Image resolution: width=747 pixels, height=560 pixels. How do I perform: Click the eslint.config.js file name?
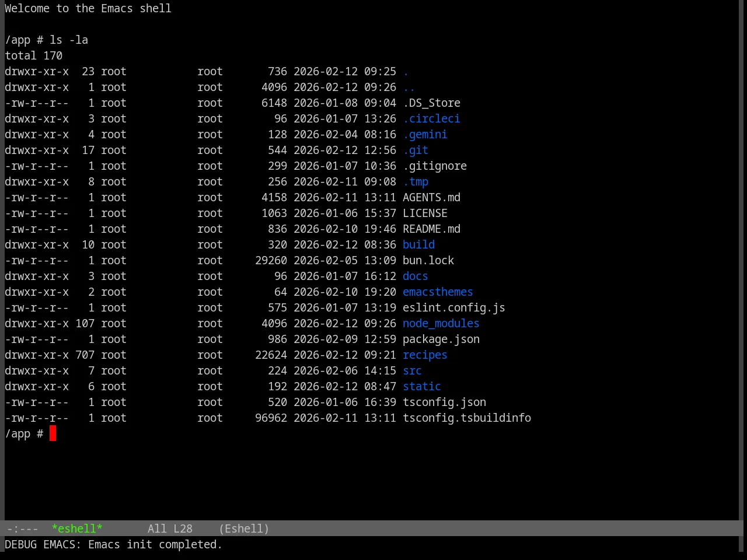click(x=454, y=307)
